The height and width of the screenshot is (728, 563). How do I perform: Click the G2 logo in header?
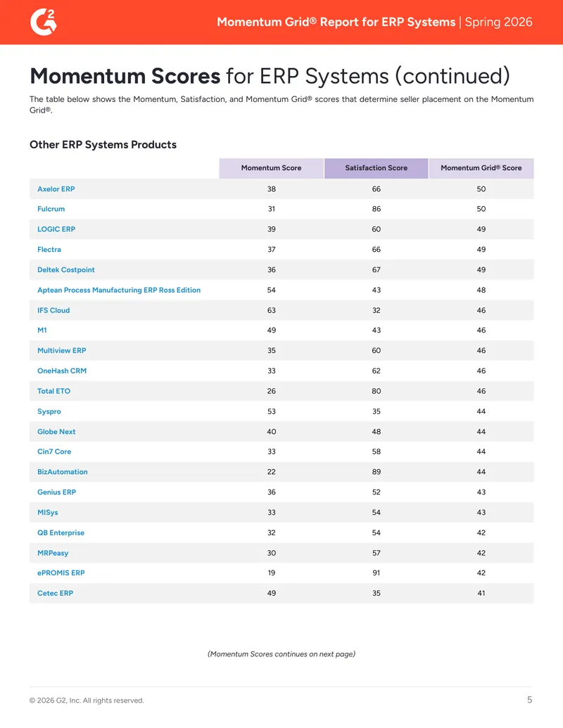tap(43, 23)
